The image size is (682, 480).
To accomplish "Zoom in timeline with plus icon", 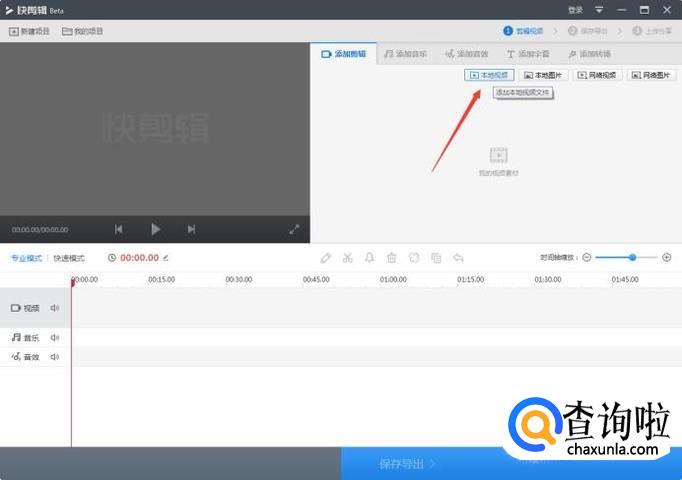I will [667, 257].
